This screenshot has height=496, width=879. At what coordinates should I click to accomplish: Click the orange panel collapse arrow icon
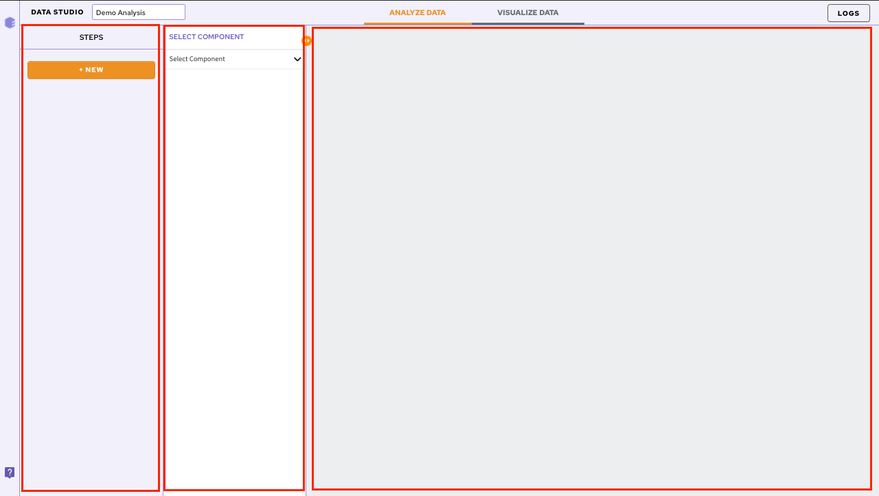point(307,40)
